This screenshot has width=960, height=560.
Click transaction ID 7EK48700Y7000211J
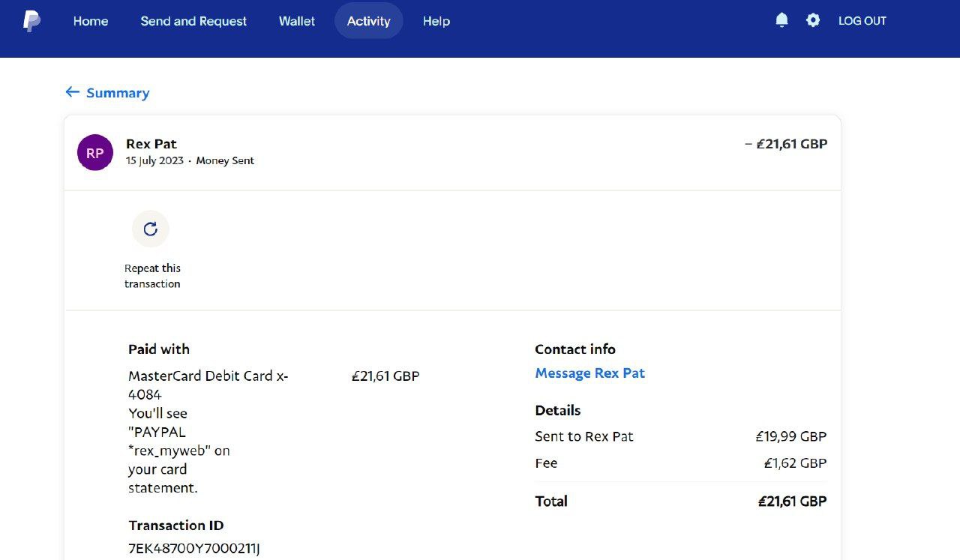coord(194,548)
